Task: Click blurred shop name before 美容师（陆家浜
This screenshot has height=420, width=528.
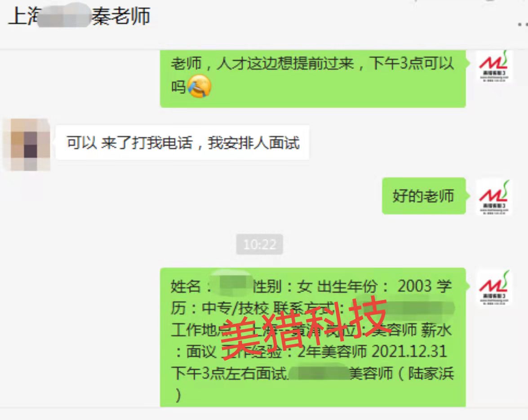Action: [x=318, y=373]
